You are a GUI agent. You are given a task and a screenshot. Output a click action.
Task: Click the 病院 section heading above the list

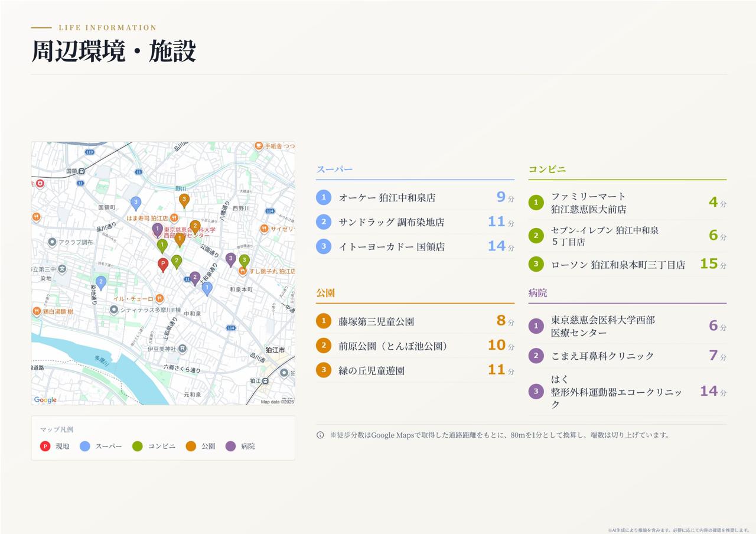(x=537, y=293)
